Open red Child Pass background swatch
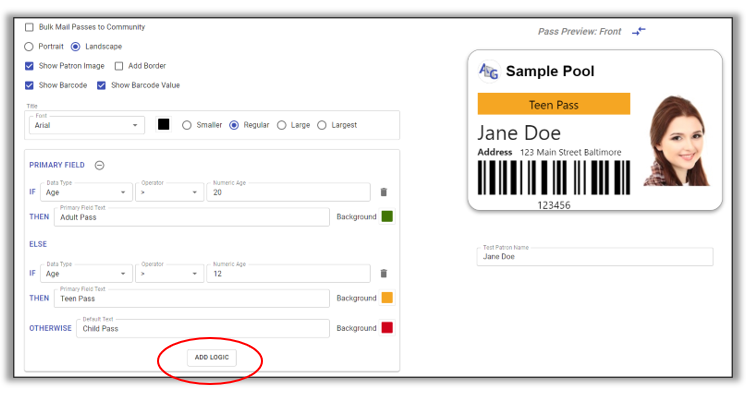The width and height of the screenshot is (746, 395). pyautogui.click(x=387, y=328)
